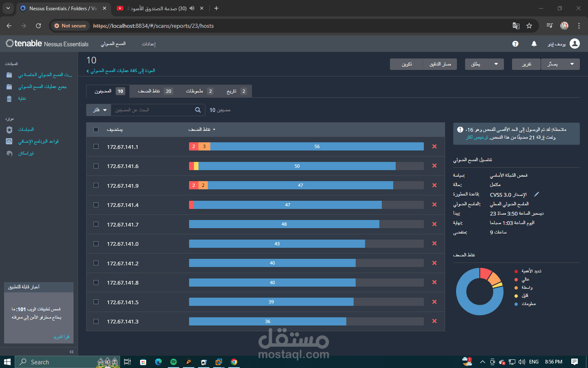Click the Critical red legend dot
This screenshot has height=368, width=588.
click(516, 271)
